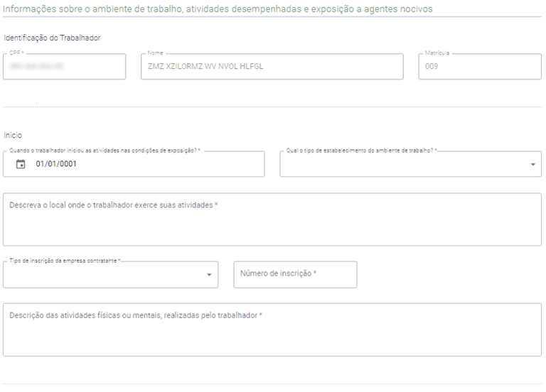The image size is (546, 392).
Task: Click the Matrícula field showing 009
Action: tap(480, 67)
